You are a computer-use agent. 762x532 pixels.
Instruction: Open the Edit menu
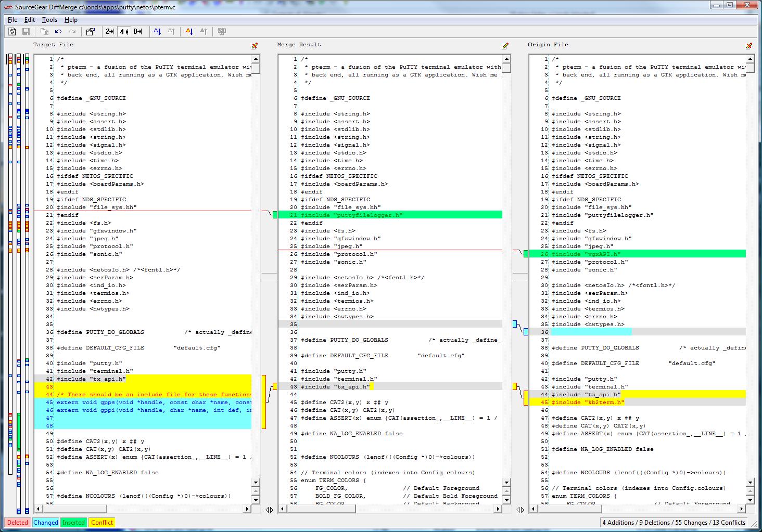[x=30, y=20]
